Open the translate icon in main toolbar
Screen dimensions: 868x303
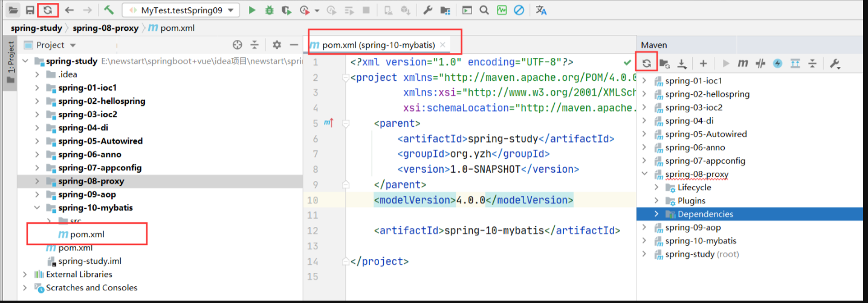pos(541,10)
